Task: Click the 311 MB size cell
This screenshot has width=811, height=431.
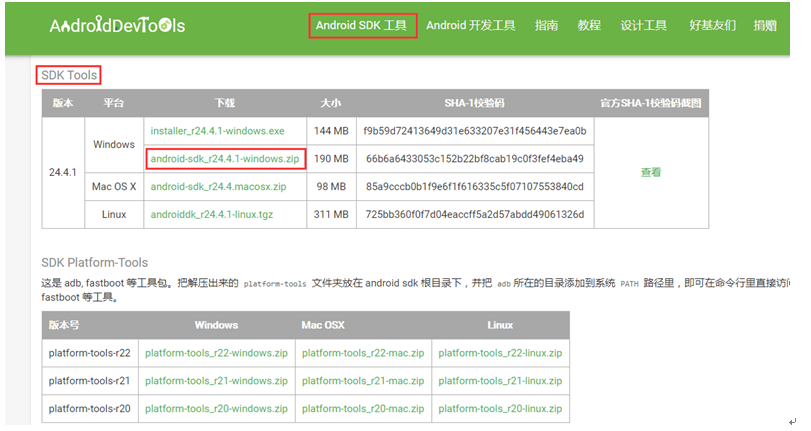Action: [x=331, y=214]
